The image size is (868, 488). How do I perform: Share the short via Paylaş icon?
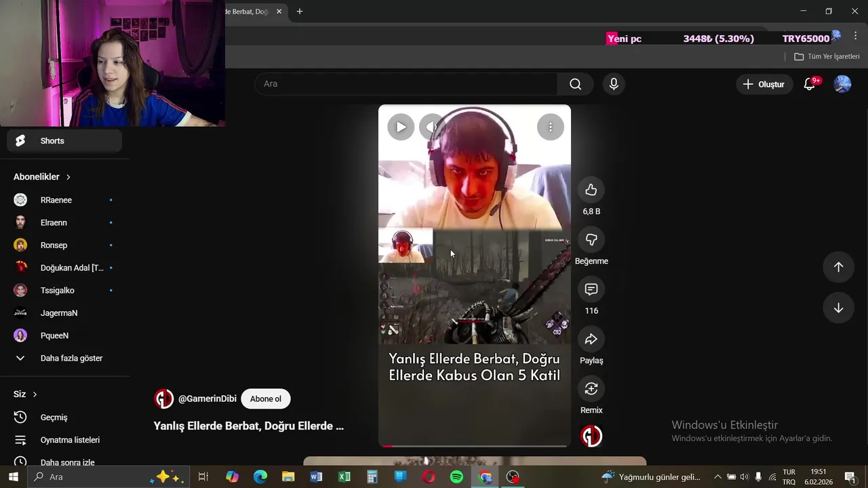591,339
